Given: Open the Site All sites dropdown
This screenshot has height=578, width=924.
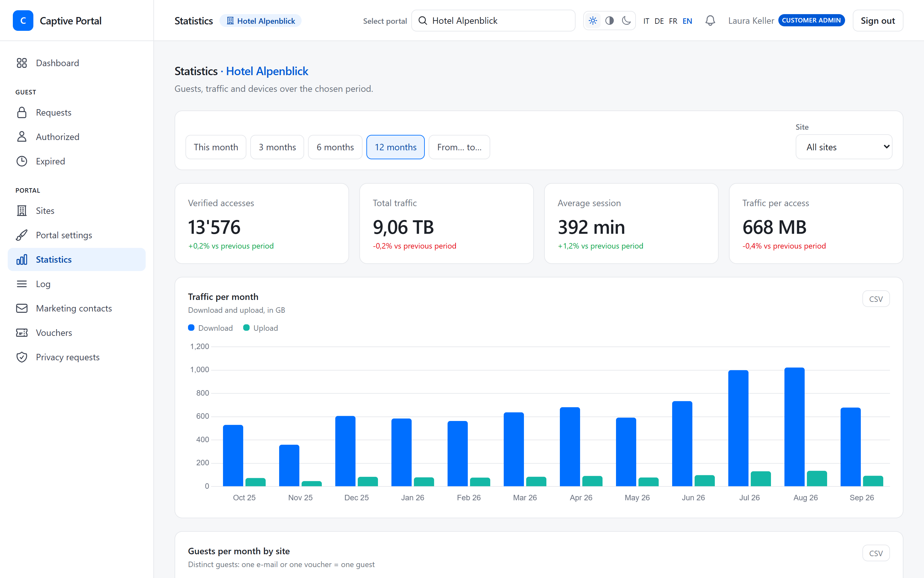Looking at the screenshot, I should 844,147.
